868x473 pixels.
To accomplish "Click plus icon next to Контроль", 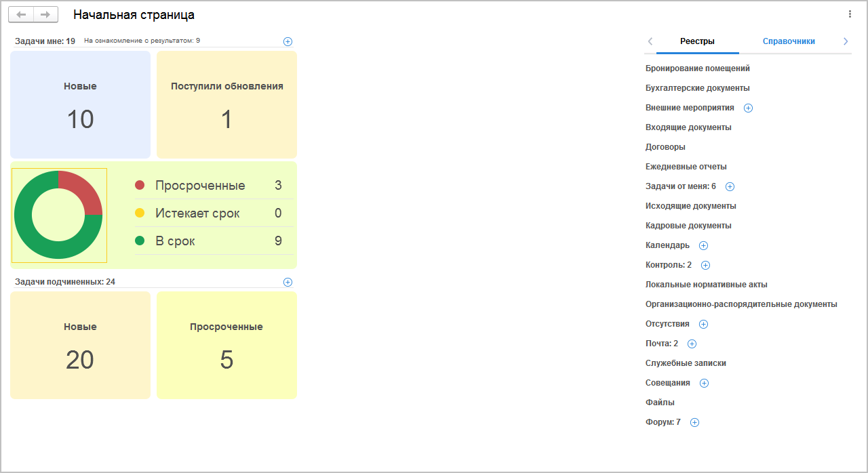I will coord(705,265).
